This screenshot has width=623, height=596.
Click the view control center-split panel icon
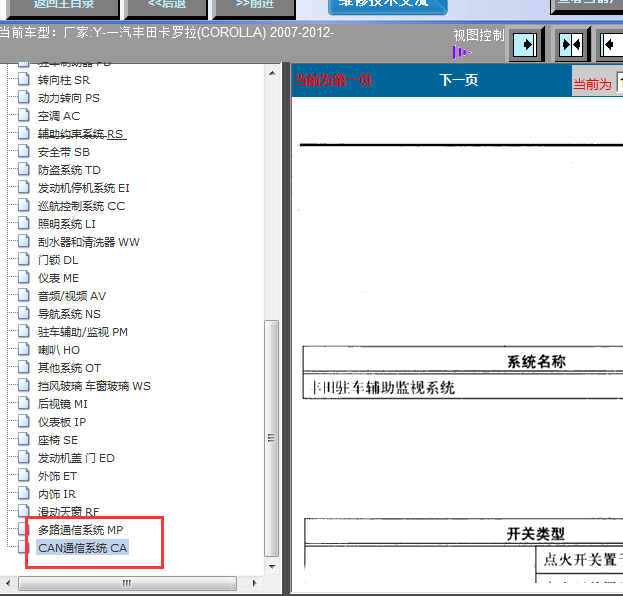click(571, 45)
